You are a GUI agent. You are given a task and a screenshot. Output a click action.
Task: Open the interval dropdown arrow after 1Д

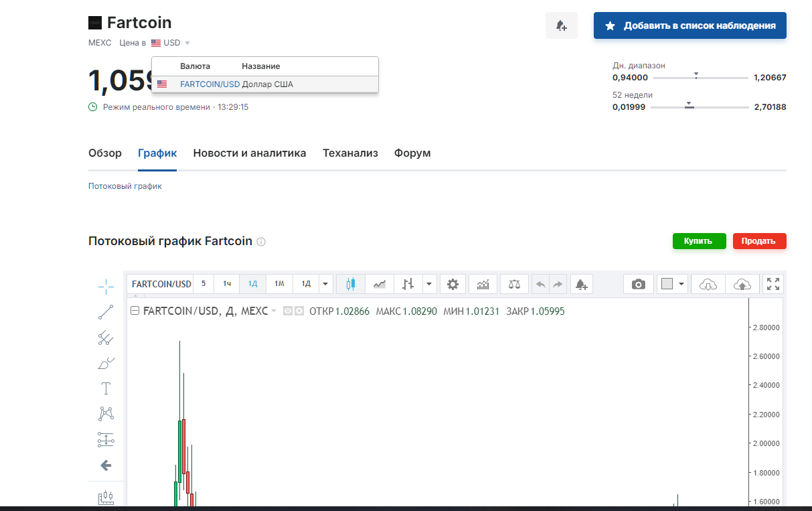tap(326, 284)
